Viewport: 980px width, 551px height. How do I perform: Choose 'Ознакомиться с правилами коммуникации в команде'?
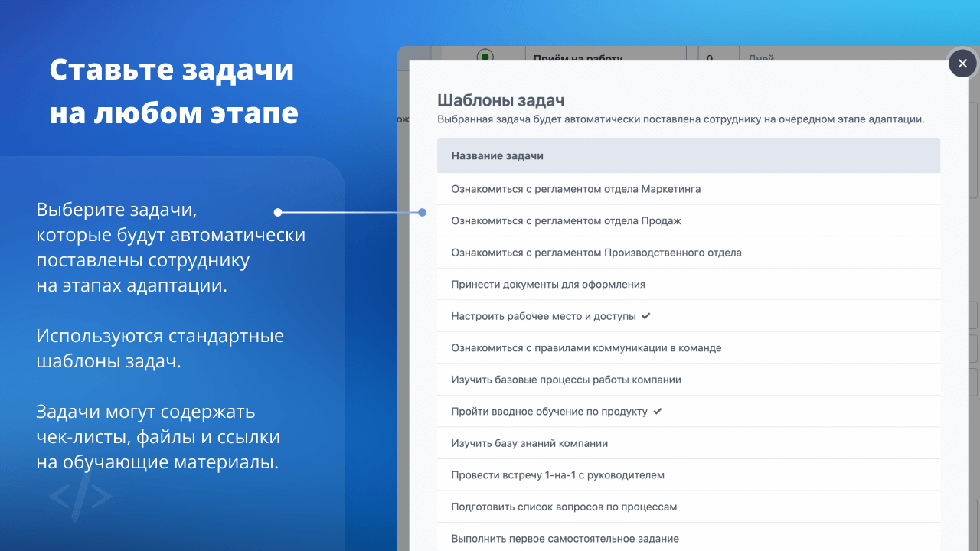(x=688, y=348)
